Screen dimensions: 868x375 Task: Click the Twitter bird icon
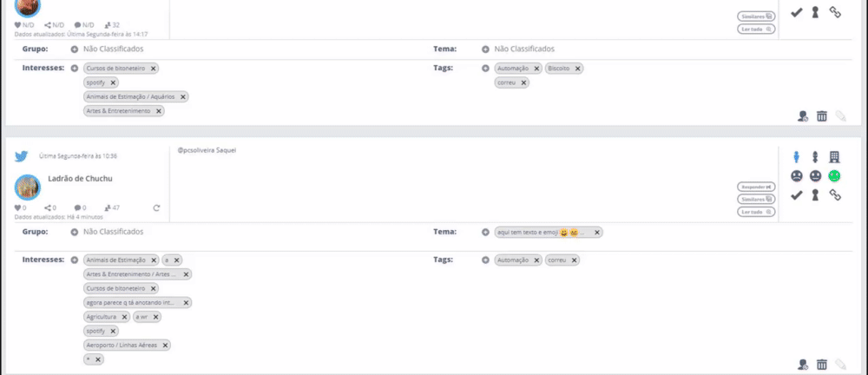[23, 156]
